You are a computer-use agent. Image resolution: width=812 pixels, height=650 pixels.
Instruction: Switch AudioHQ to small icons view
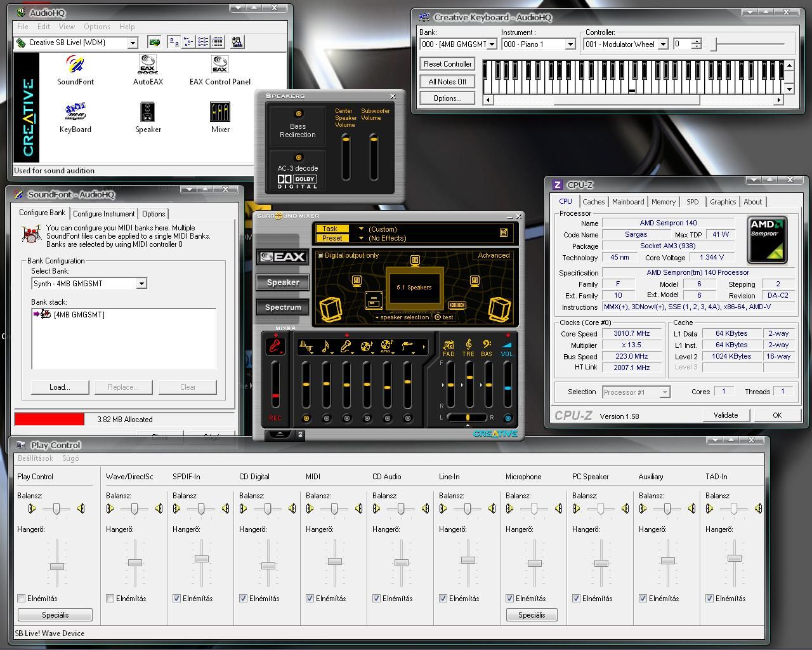click(x=188, y=42)
